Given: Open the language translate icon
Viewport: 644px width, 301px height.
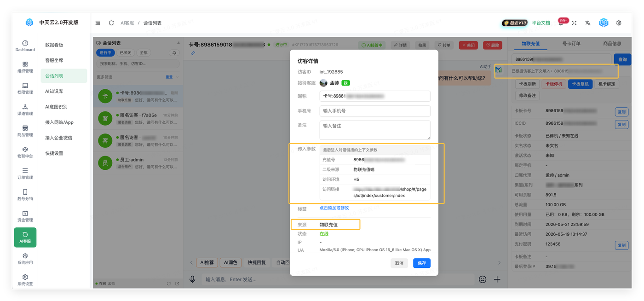Looking at the screenshot, I should point(588,23).
